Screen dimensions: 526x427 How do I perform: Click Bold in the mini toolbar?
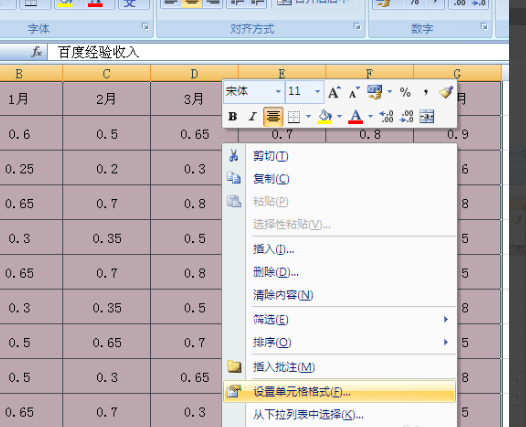[232, 117]
